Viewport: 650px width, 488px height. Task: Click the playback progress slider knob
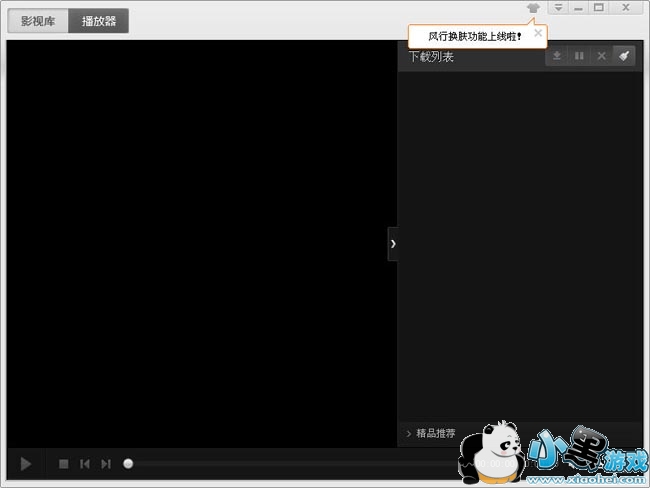[x=128, y=464]
